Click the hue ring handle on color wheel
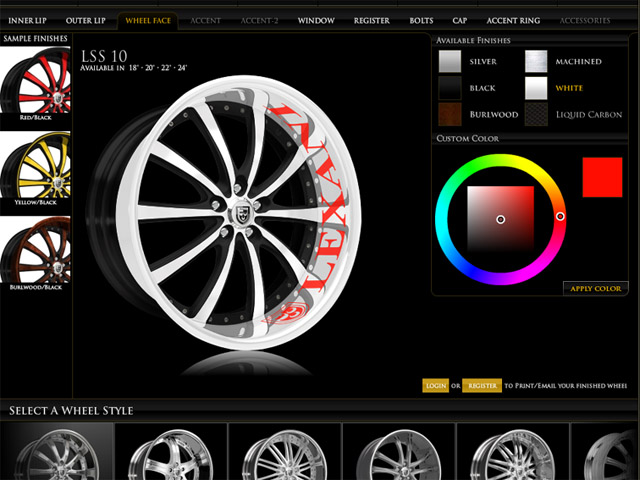This screenshot has width=640, height=480. tap(560, 216)
